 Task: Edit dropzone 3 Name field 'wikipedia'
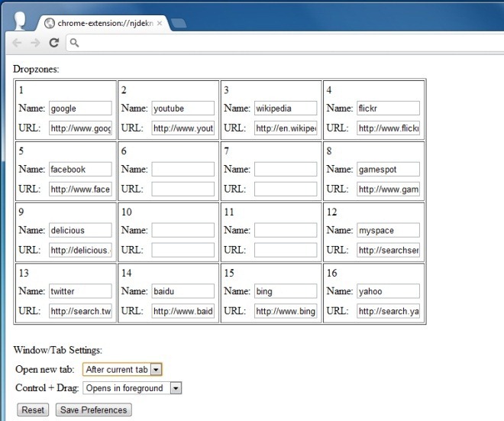tap(286, 108)
